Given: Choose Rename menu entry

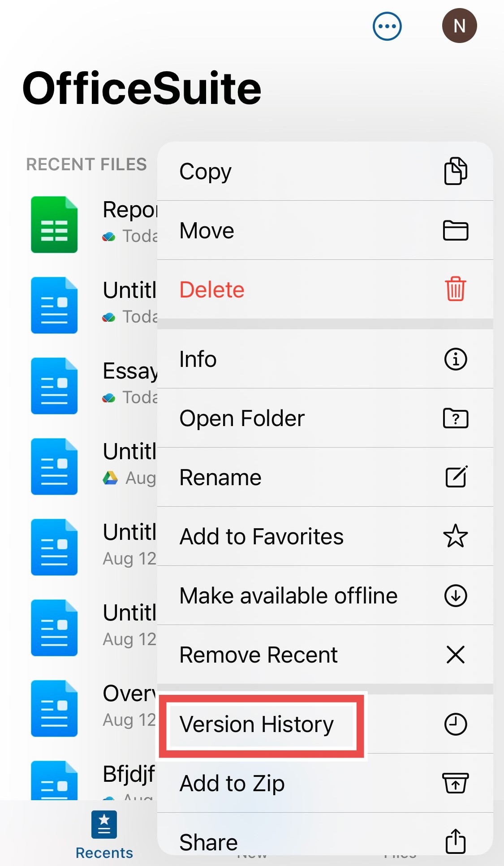Looking at the screenshot, I should click(x=325, y=477).
